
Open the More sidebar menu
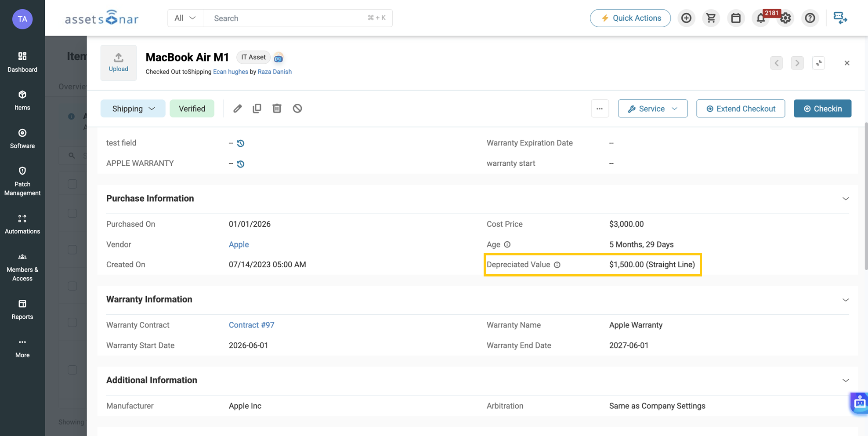tap(22, 348)
